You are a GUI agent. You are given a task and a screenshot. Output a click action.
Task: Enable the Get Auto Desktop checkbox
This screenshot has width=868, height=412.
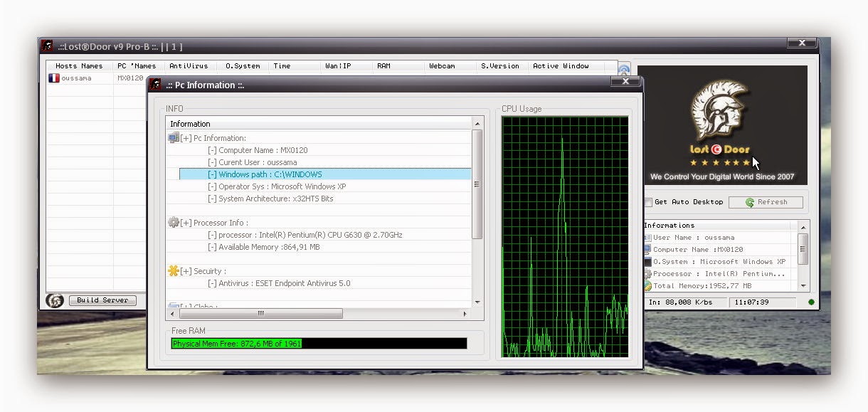[x=648, y=202]
